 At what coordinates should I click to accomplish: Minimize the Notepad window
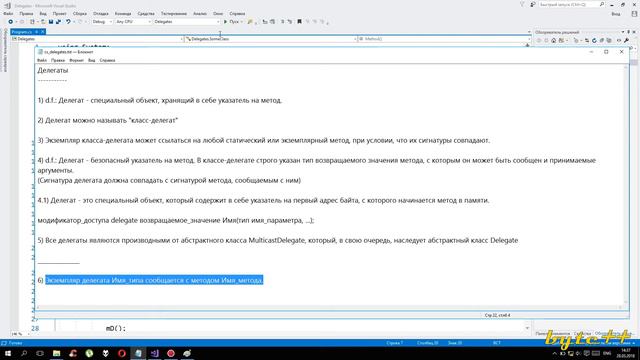(591, 52)
